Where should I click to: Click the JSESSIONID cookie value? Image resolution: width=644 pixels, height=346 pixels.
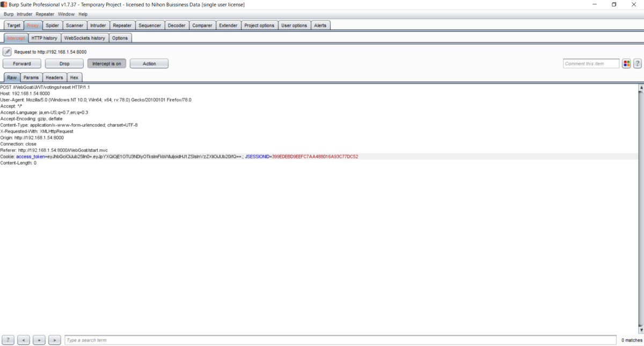pyautogui.click(x=315, y=157)
